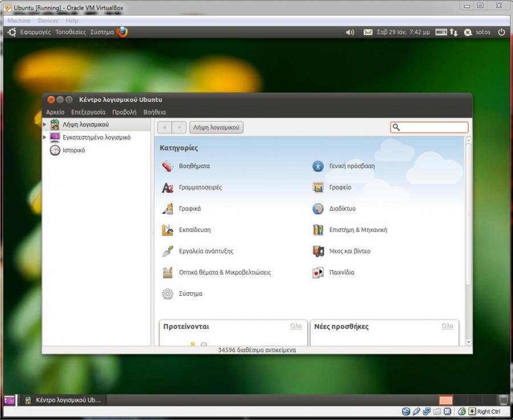Screen dimensions: 513x420
Task: Click the Εκπαίδευση category label
Action: [x=195, y=230]
